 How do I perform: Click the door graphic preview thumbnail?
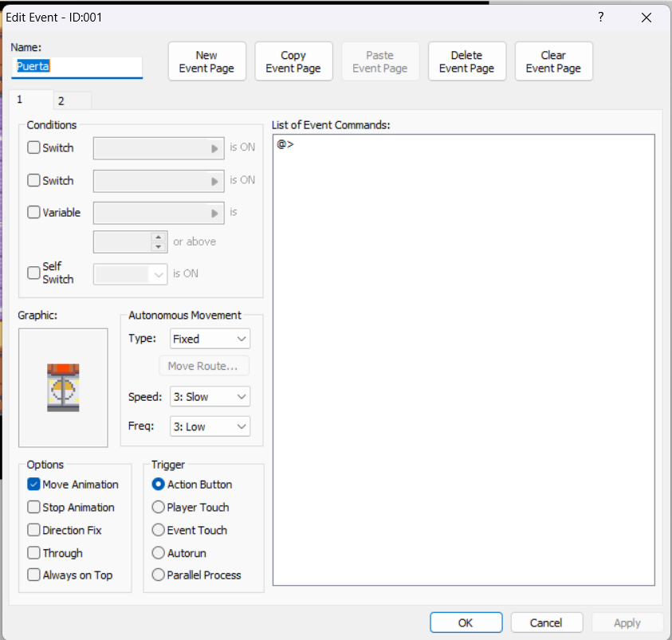click(63, 387)
